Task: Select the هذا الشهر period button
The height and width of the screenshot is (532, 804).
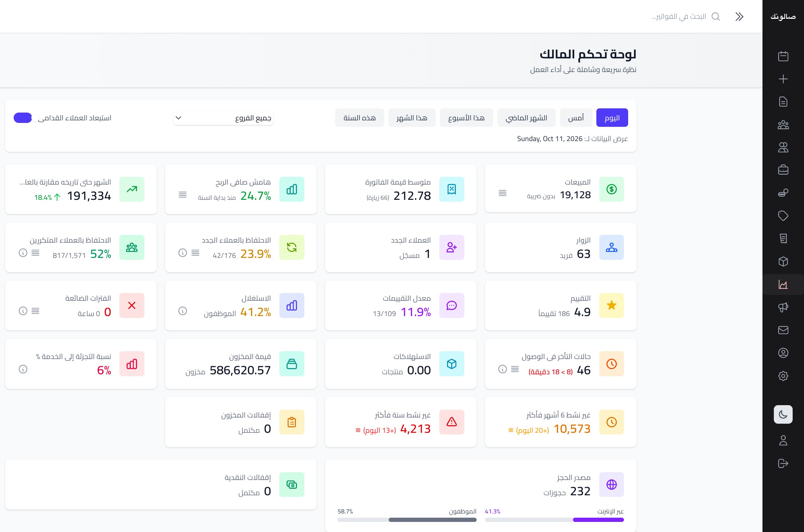Action: (412, 118)
